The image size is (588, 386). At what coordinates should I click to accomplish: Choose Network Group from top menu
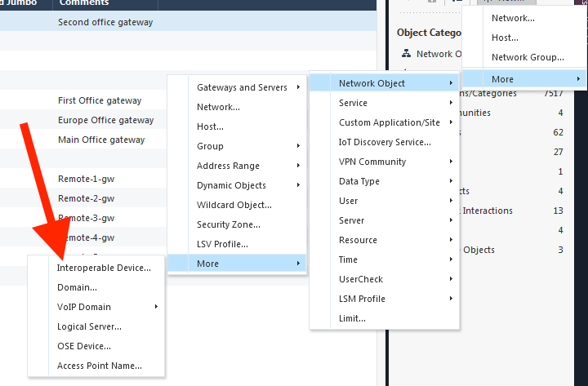pos(528,57)
